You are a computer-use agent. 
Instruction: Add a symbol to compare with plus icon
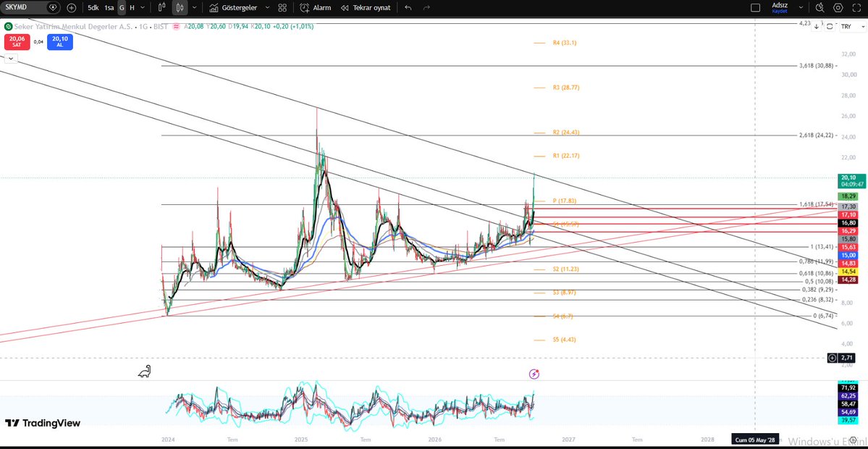point(72,8)
